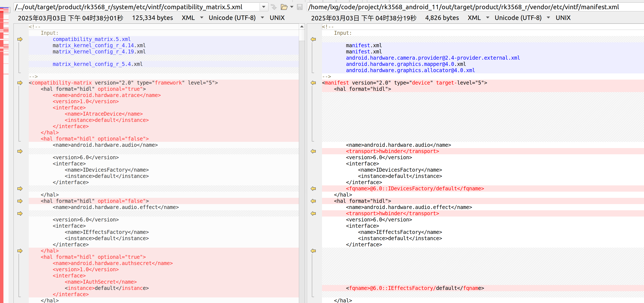Click copy-to-left arrow beside audio.effect hal format line
This screenshot has width=644, height=303.
[313, 201]
